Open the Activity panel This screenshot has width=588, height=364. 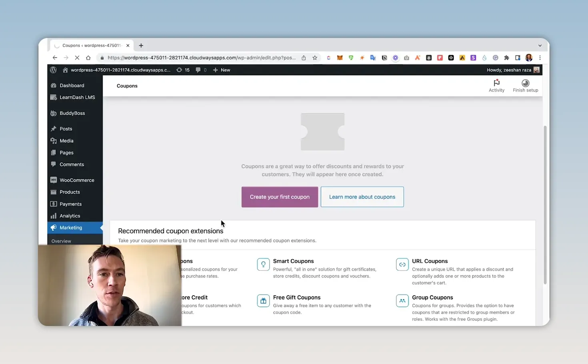(x=496, y=86)
